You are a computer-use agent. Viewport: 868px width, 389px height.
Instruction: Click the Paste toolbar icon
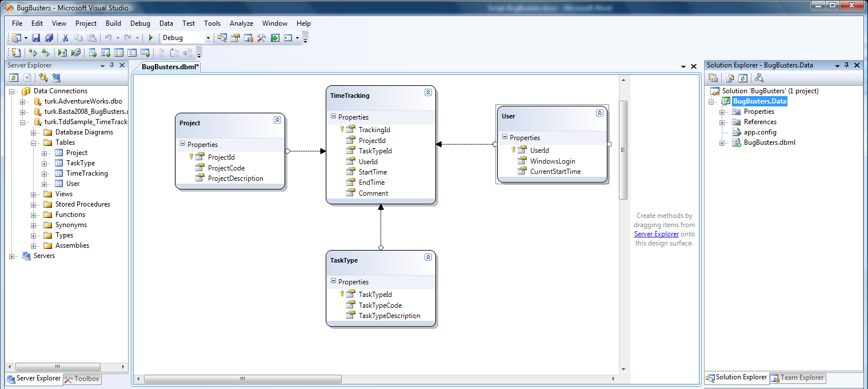[x=91, y=38]
